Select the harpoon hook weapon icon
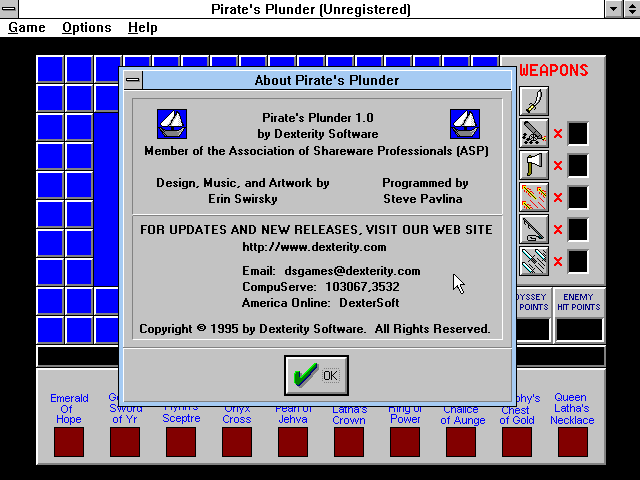The width and height of the screenshot is (640, 480). point(534,229)
